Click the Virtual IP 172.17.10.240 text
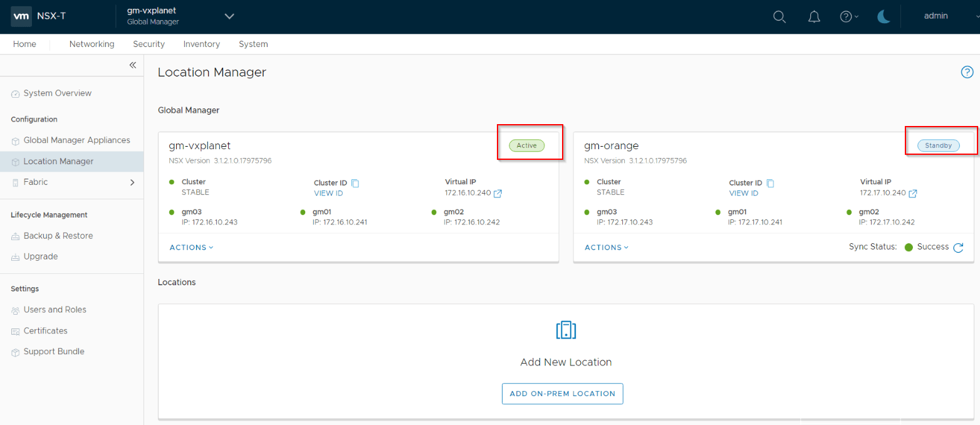This screenshot has height=425, width=980. click(883, 192)
